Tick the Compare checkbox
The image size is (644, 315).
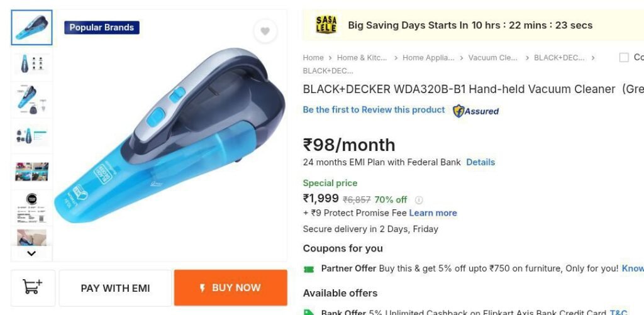click(x=624, y=58)
